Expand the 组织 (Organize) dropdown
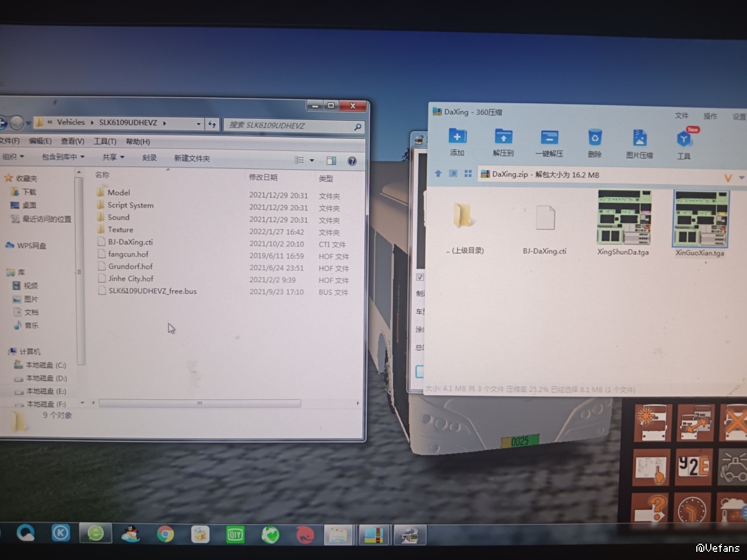This screenshot has height=560, width=747. pyautogui.click(x=13, y=157)
